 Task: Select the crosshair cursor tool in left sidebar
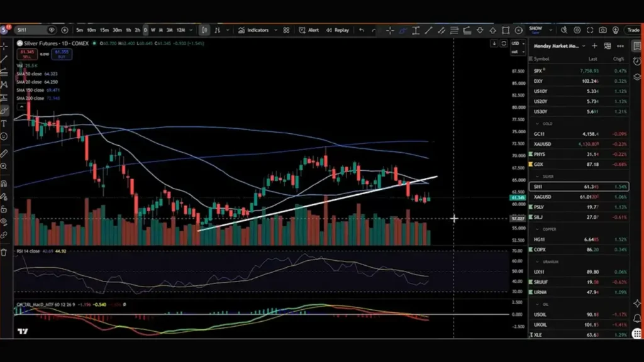pos(4,46)
